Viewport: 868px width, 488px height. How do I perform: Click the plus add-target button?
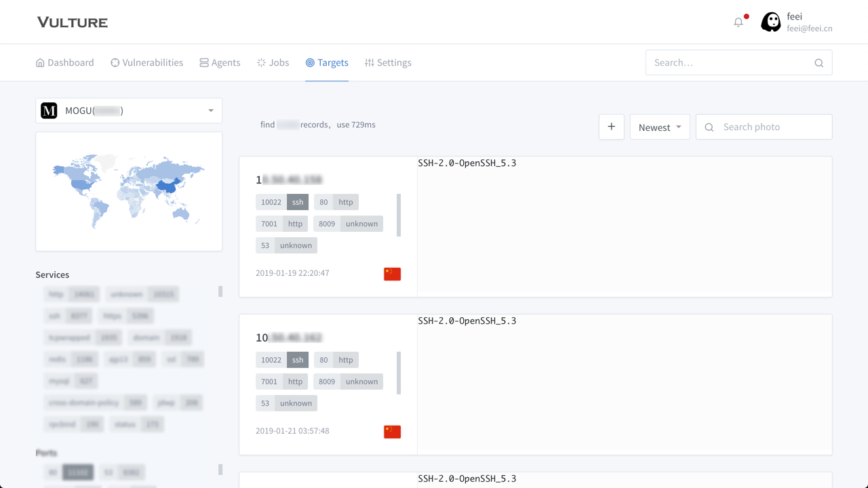click(611, 127)
